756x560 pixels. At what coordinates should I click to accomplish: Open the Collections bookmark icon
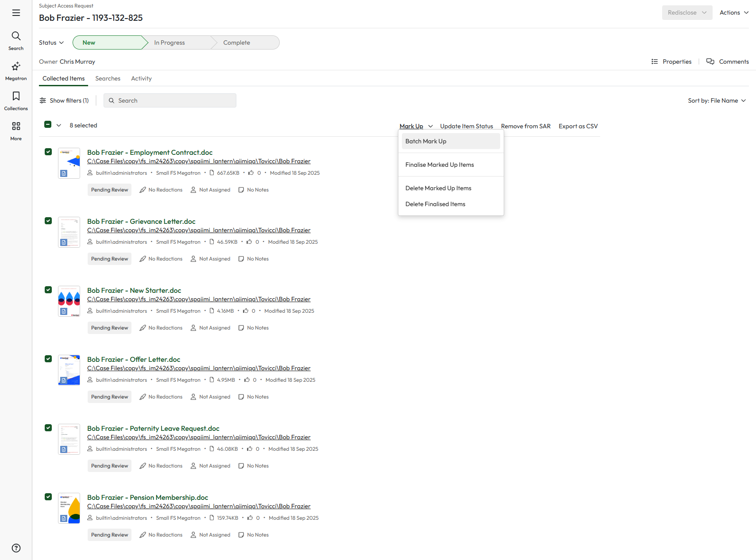(x=16, y=96)
